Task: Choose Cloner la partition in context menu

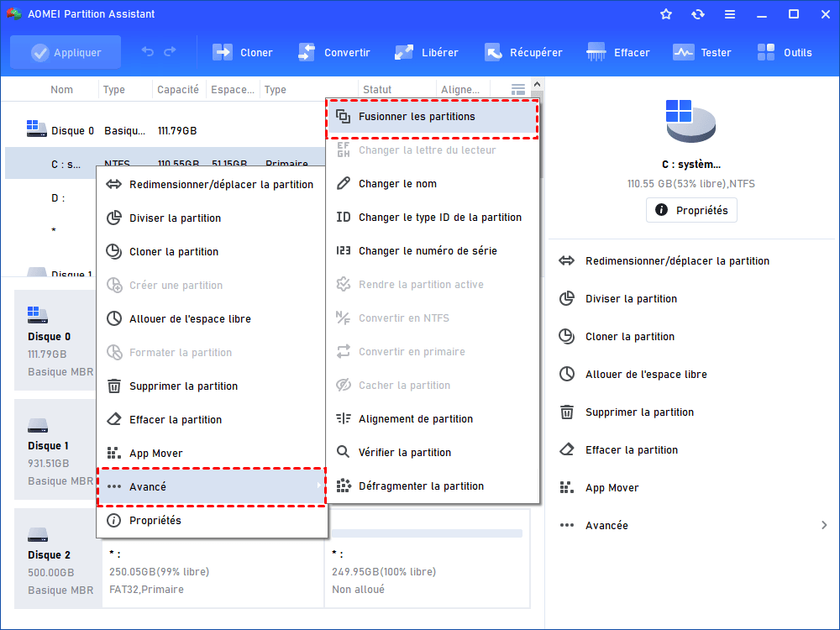Action: coord(211,252)
